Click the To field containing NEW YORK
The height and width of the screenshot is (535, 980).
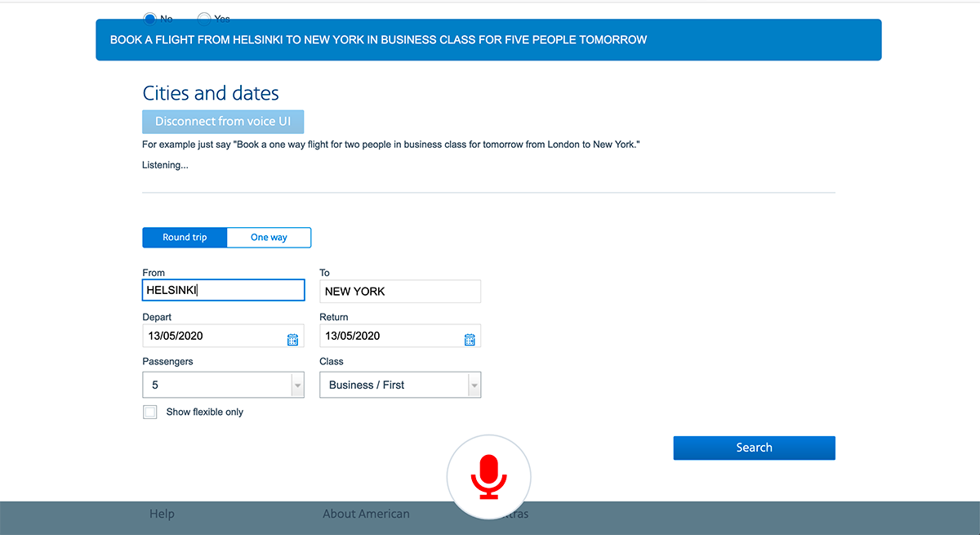pyautogui.click(x=400, y=291)
